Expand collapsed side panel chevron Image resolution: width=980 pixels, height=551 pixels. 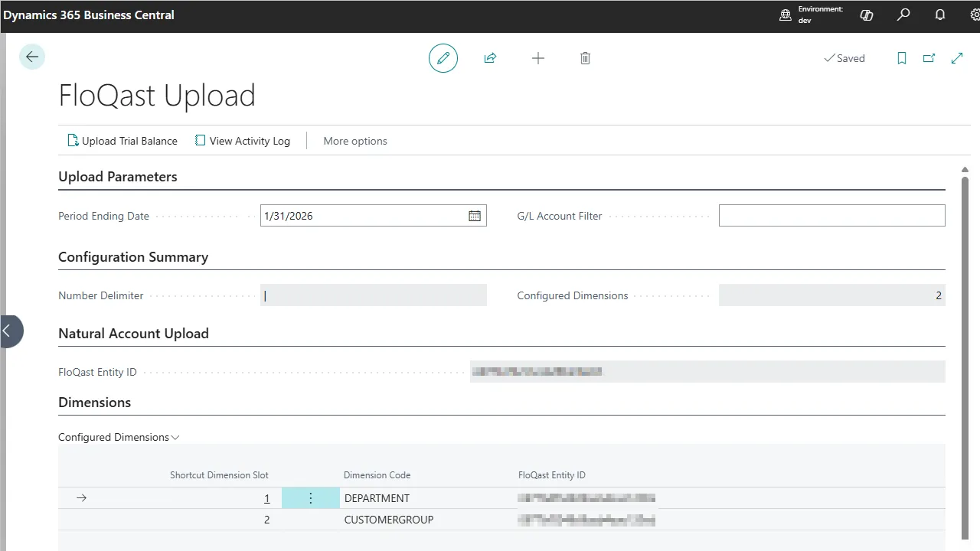[x=9, y=331]
